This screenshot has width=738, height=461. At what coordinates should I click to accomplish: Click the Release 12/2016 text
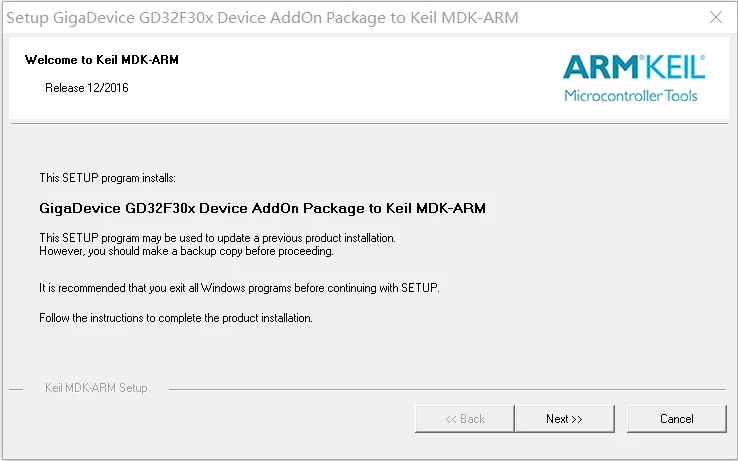[87, 88]
